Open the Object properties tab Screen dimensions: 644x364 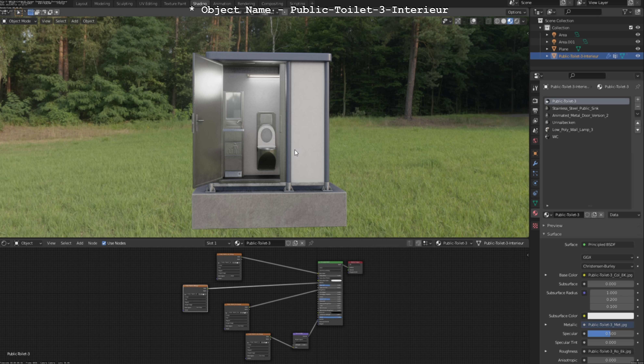tap(535, 153)
